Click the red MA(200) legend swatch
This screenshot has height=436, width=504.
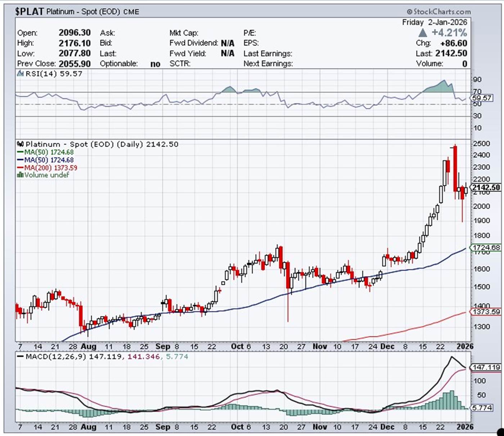20,168
